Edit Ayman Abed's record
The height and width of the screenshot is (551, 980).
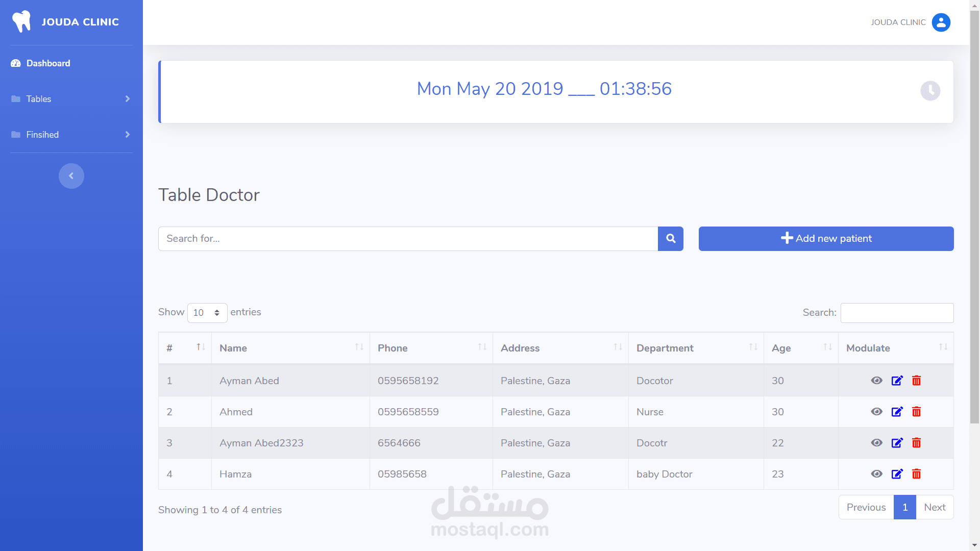pyautogui.click(x=897, y=381)
